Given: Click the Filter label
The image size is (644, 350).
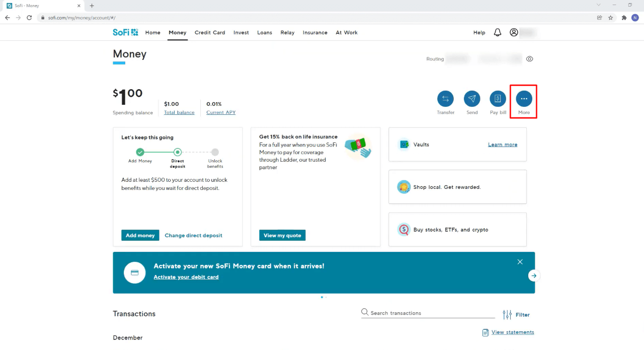Looking at the screenshot, I should coord(523,315).
